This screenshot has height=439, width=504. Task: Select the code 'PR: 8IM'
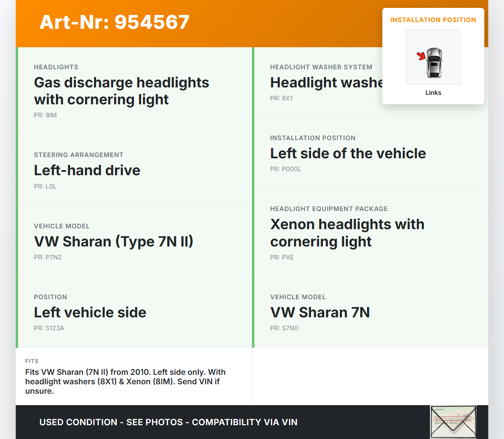[x=45, y=115]
